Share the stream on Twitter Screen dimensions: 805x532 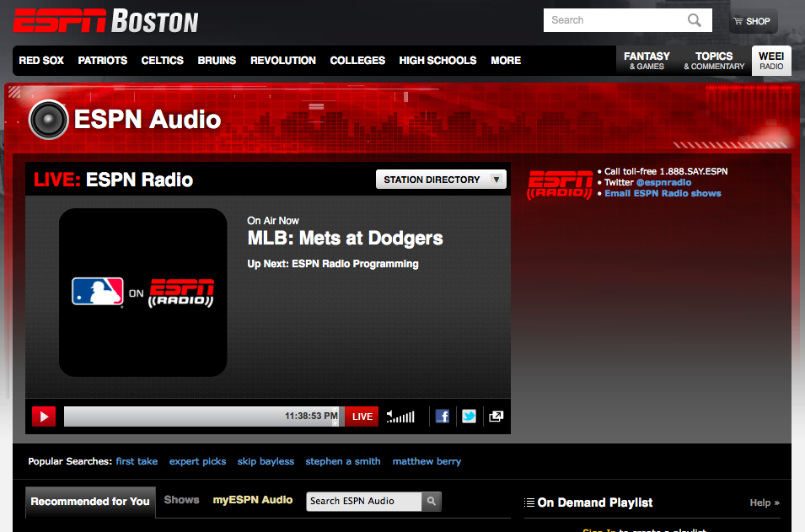click(x=469, y=416)
